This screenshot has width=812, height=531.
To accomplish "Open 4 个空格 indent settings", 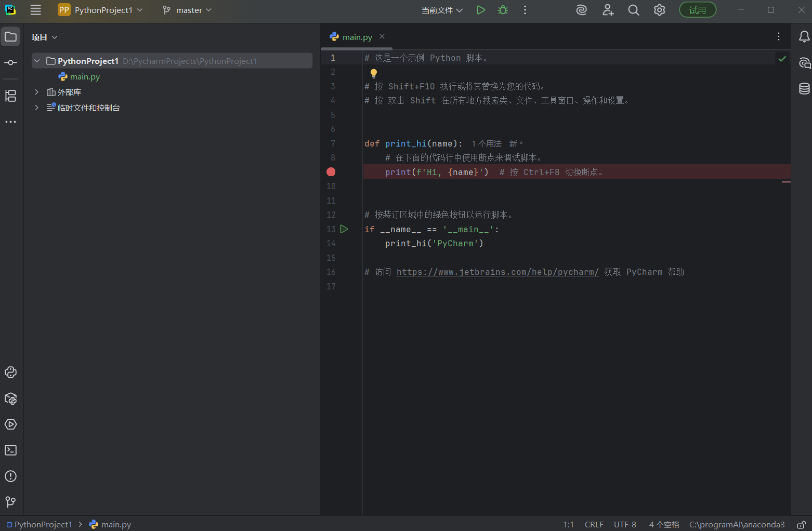I will coord(664,524).
